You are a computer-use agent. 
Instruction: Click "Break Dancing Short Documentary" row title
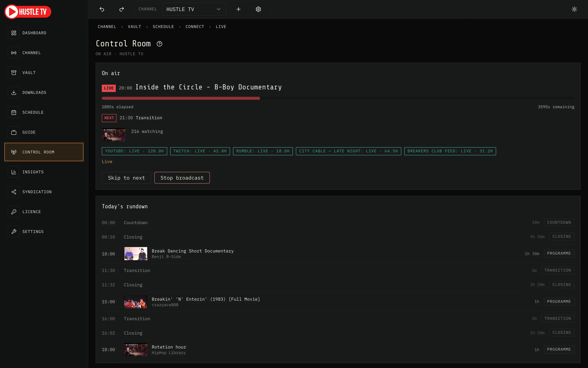tap(193, 251)
